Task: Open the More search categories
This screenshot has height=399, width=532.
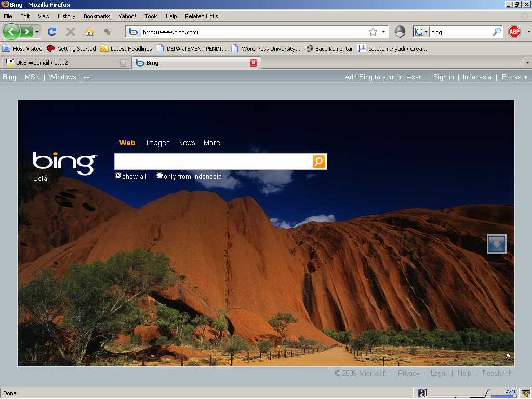Action: click(212, 143)
